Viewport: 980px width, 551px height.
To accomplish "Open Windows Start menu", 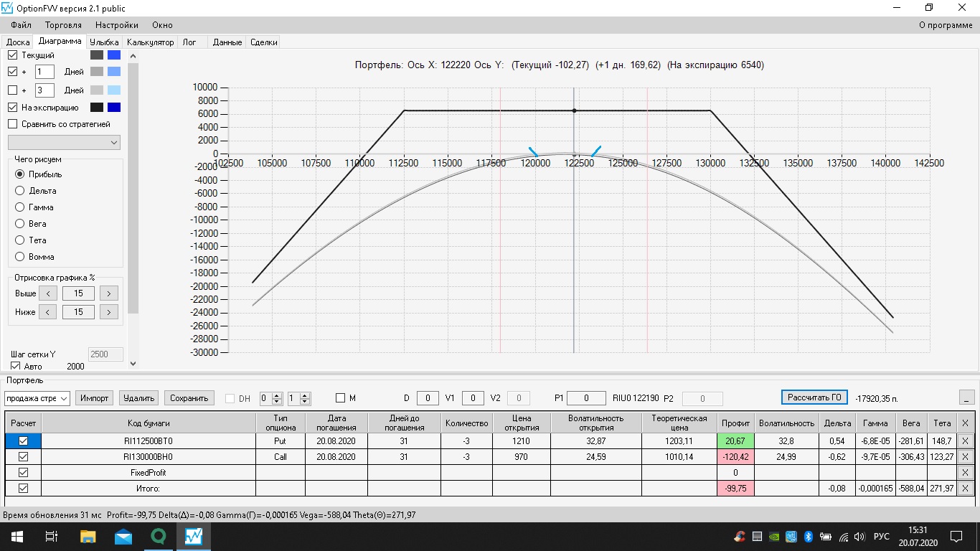I will coord(17,536).
